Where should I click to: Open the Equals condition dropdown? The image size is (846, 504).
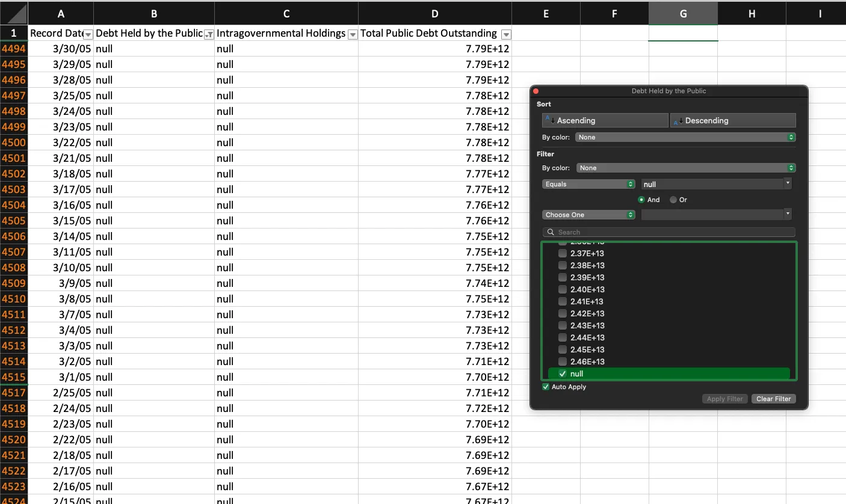[588, 183]
